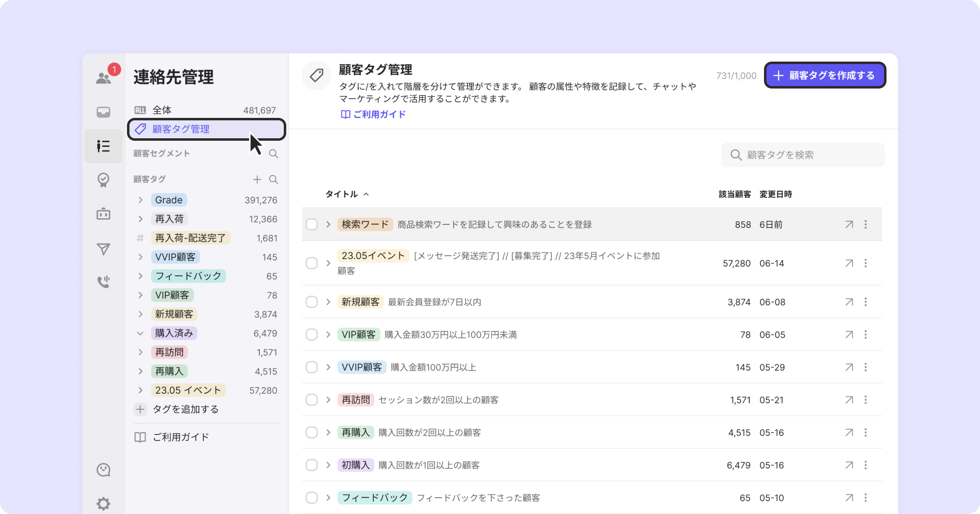Open the send/marketing paper plane icon

click(103, 249)
